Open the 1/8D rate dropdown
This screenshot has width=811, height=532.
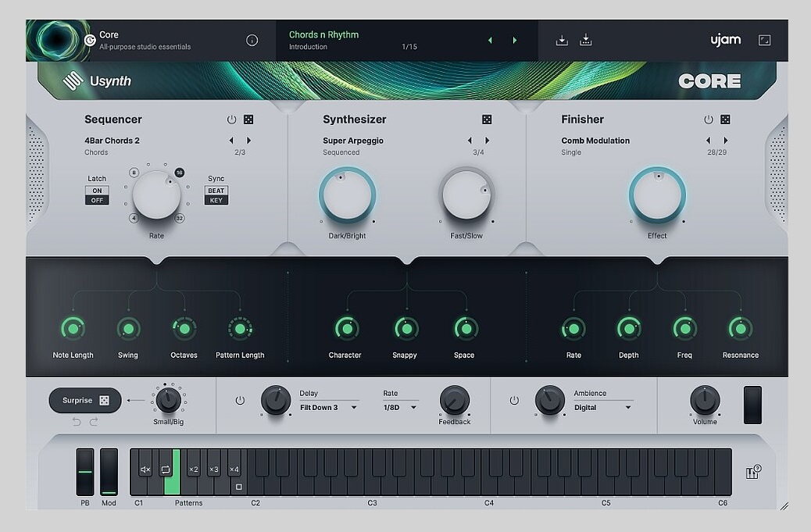[x=400, y=408]
